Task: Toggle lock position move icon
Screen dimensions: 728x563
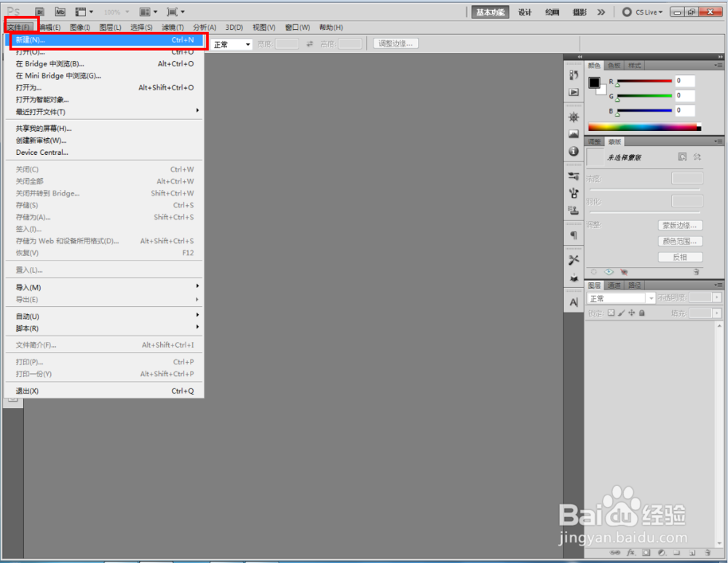Action: click(x=631, y=313)
